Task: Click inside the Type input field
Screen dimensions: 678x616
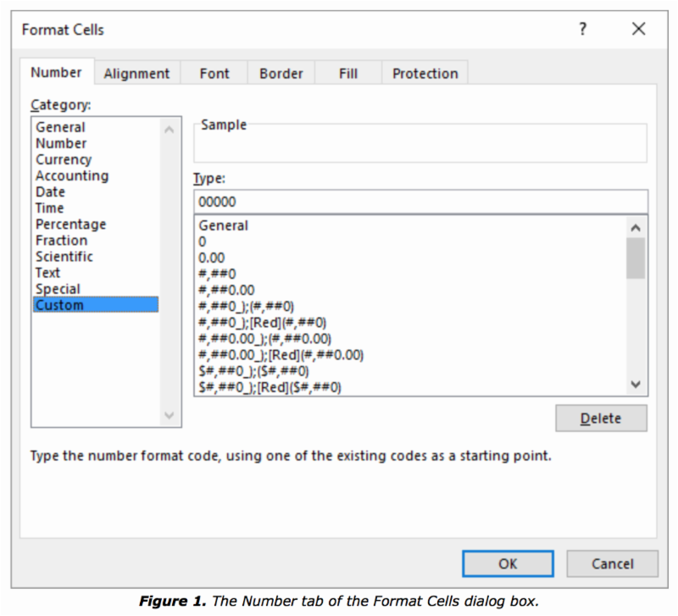Action: coord(420,202)
